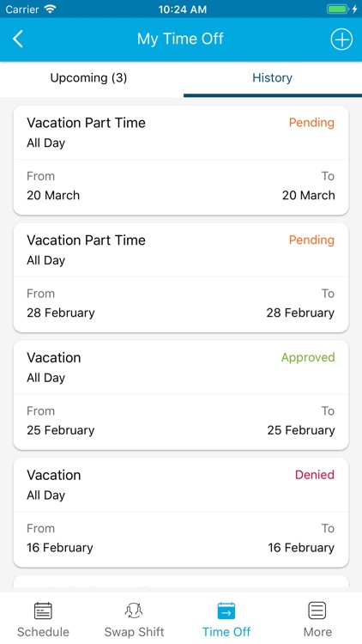Tap the back arrow icon
362x644 pixels.
coord(18,39)
